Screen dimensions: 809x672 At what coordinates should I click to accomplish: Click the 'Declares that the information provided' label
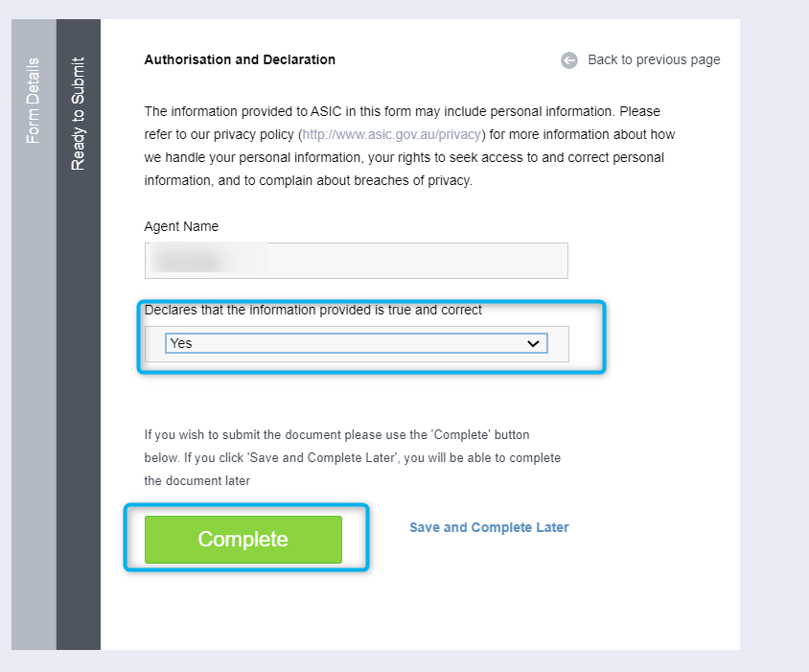pos(313,310)
